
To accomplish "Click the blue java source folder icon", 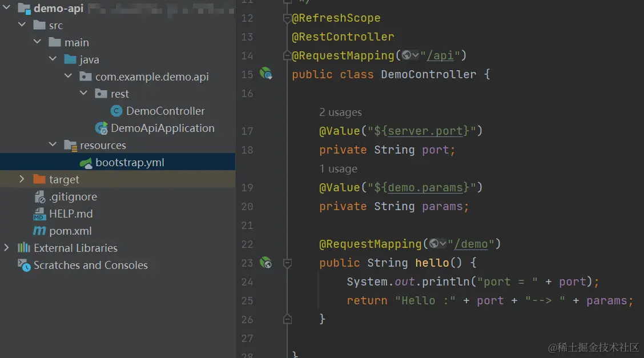I will click(x=70, y=59).
